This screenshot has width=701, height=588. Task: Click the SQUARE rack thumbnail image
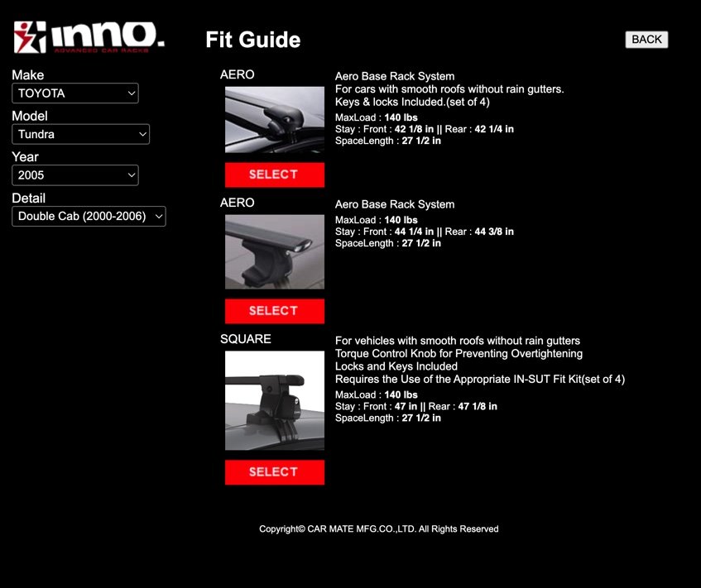pos(275,400)
